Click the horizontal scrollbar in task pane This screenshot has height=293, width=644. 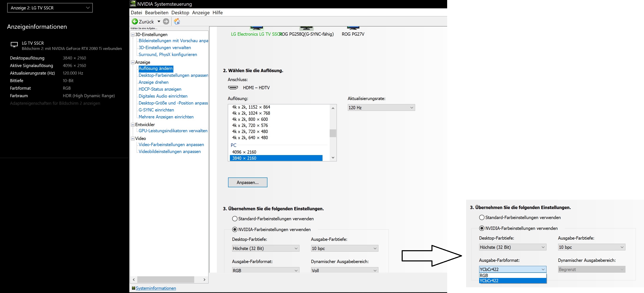[x=166, y=279]
